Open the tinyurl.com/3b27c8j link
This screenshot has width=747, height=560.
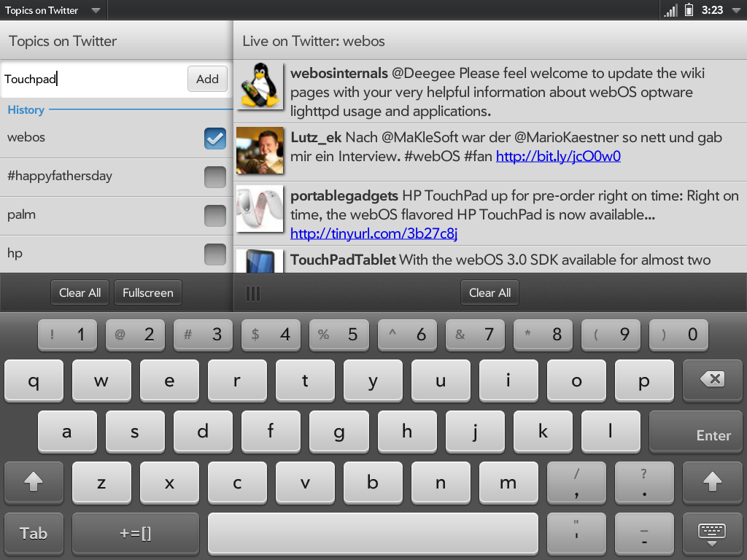[x=374, y=233]
